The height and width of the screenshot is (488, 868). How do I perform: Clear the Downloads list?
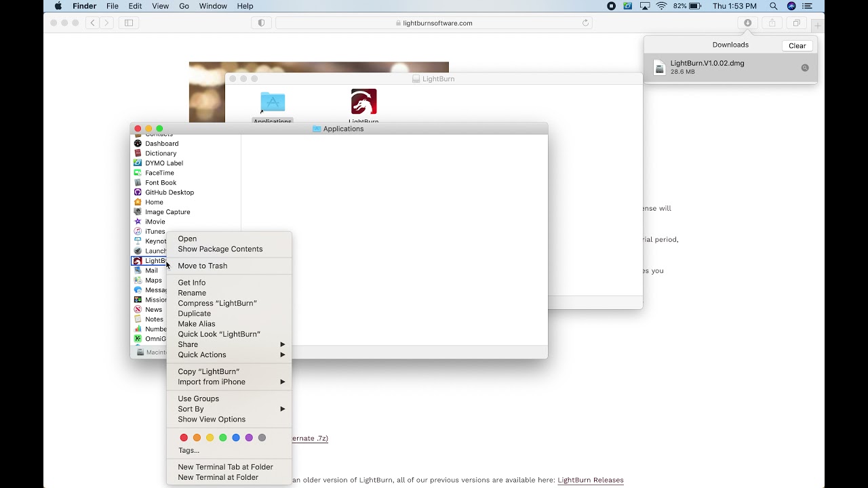[797, 46]
